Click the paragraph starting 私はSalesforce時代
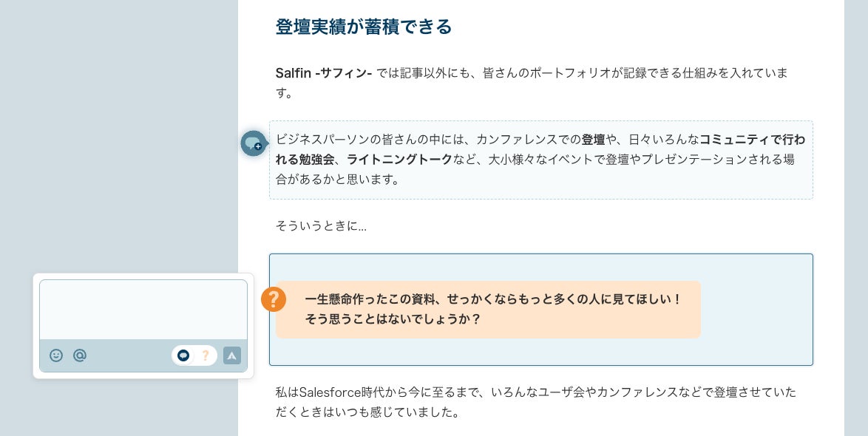The image size is (868, 436). [535, 392]
